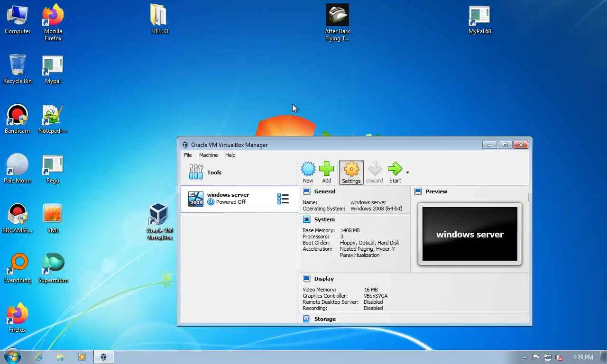Click the Video Memory value 16 MB
Viewport: 607px width, 364px height.
tap(371, 290)
